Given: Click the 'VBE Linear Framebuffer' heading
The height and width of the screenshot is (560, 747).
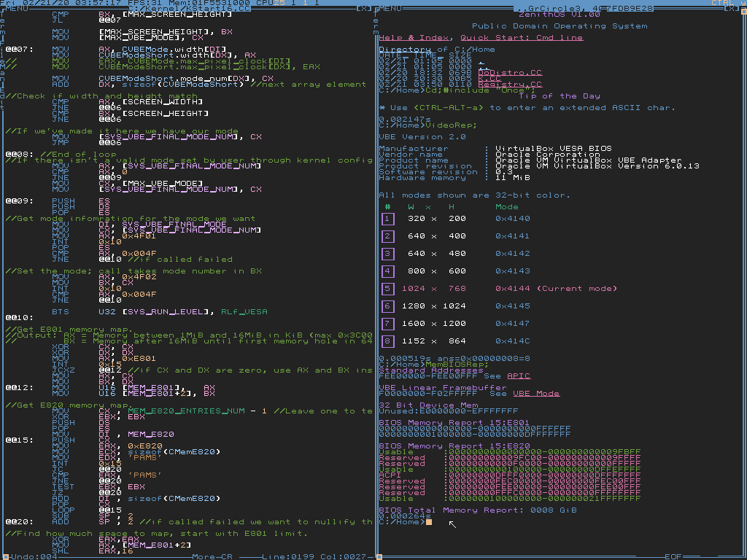Looking at the screenshot, I should tap(443, 388).
